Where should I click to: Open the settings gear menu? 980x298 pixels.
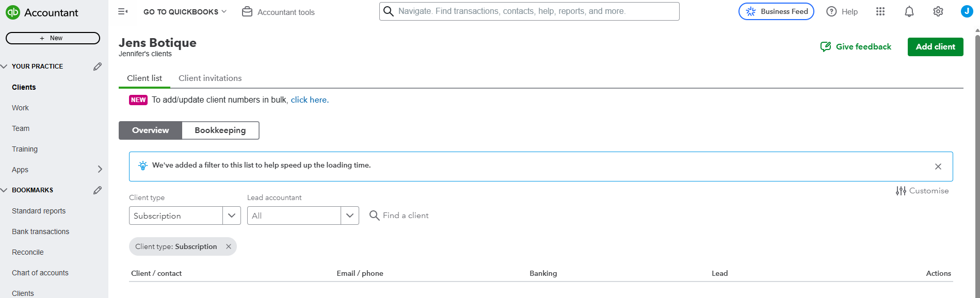(938, 11)
